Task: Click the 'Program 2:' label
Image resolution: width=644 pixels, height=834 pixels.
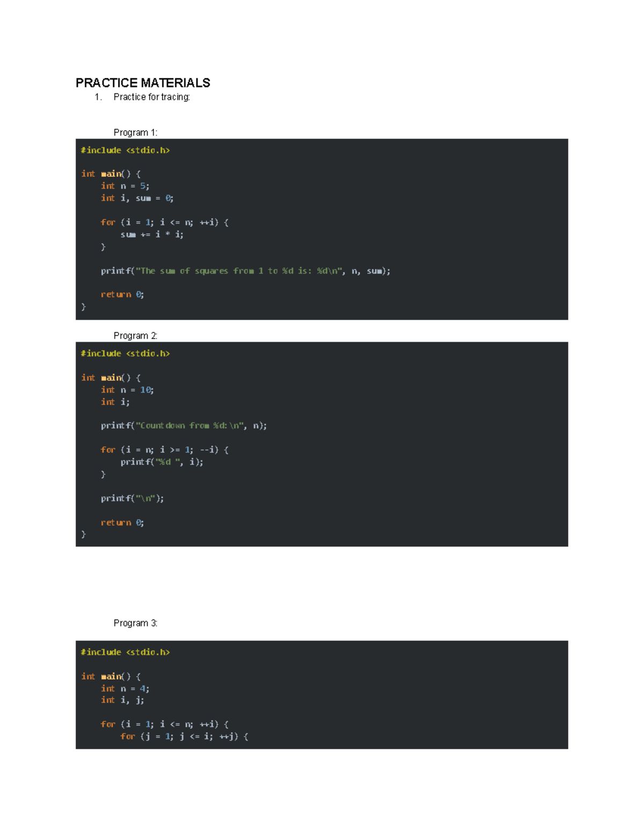Action: [x=135, y=336]
